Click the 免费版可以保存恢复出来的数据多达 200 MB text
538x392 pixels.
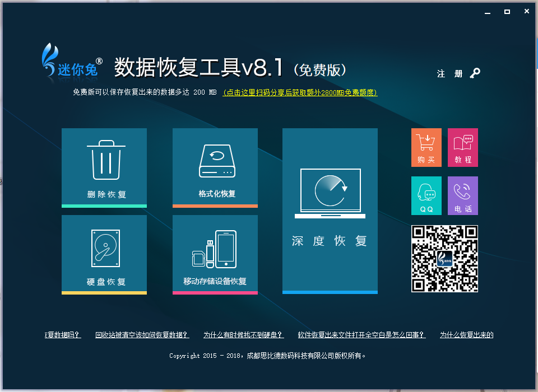tap(145, 92)
